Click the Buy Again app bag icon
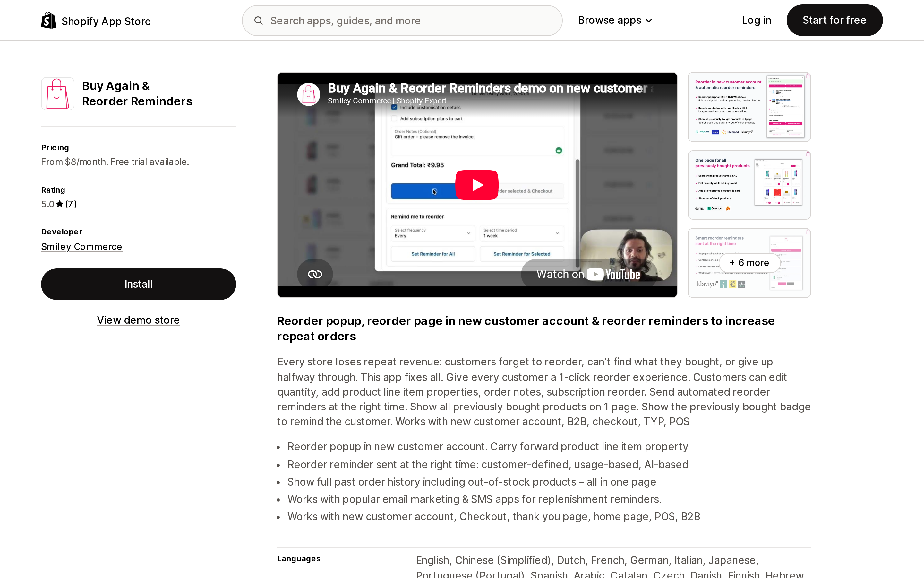Screen dimensions: 924x578 [x=58, y=94]
